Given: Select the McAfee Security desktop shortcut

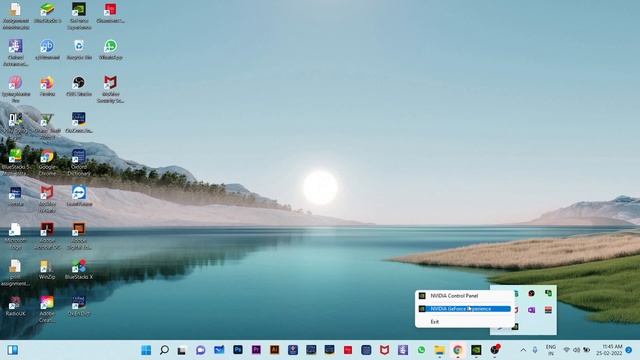Looking at the screenshot, I should [110, 89].
